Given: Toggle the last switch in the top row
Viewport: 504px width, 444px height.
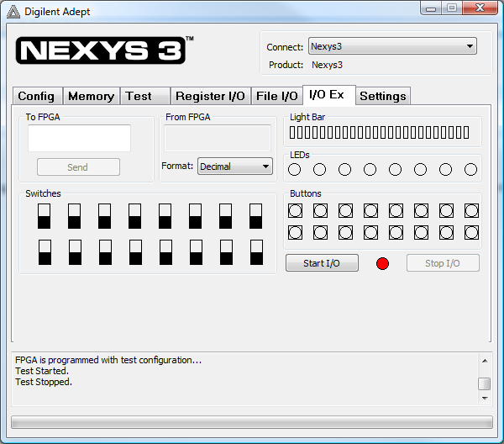Looking at the screenshot, I should (x=256, y=216).
